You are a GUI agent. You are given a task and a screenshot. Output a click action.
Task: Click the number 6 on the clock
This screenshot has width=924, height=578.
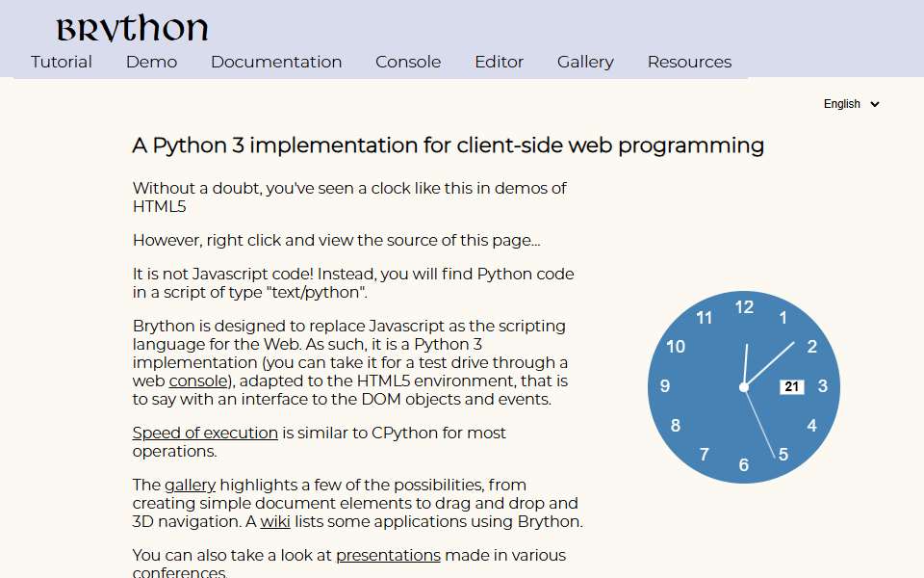pos(744,465)
